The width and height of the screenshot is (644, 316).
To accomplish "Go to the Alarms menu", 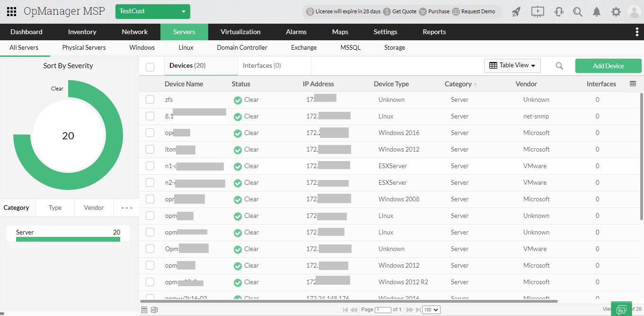I will [x=296, y=32].
